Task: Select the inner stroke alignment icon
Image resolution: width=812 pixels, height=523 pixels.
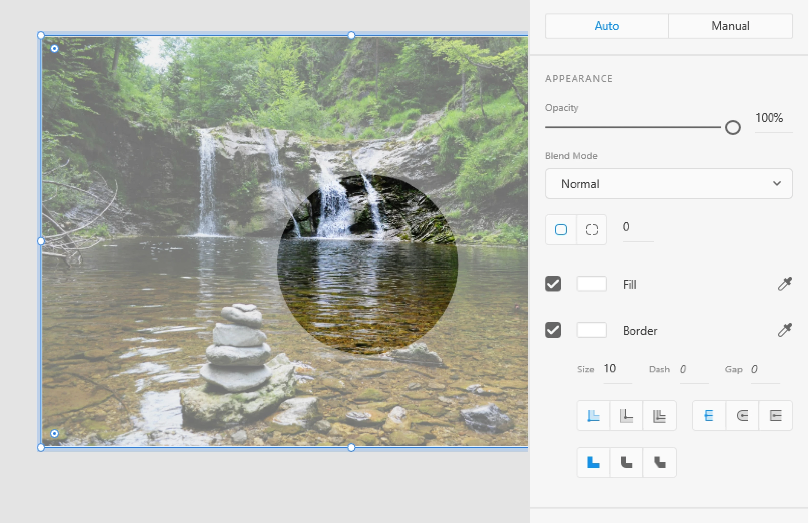Action: 593,416
